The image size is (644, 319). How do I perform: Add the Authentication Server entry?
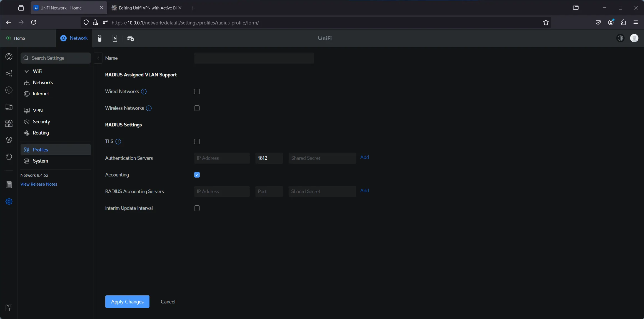coord(365,157)
